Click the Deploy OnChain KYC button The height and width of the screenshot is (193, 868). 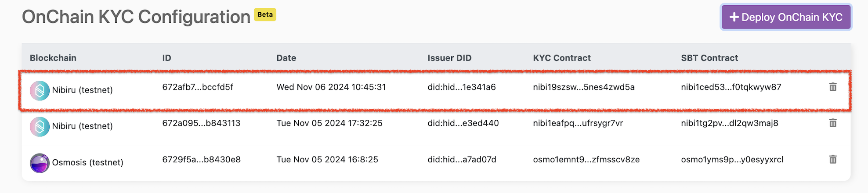pyautogui.click(x=786, y=17)
